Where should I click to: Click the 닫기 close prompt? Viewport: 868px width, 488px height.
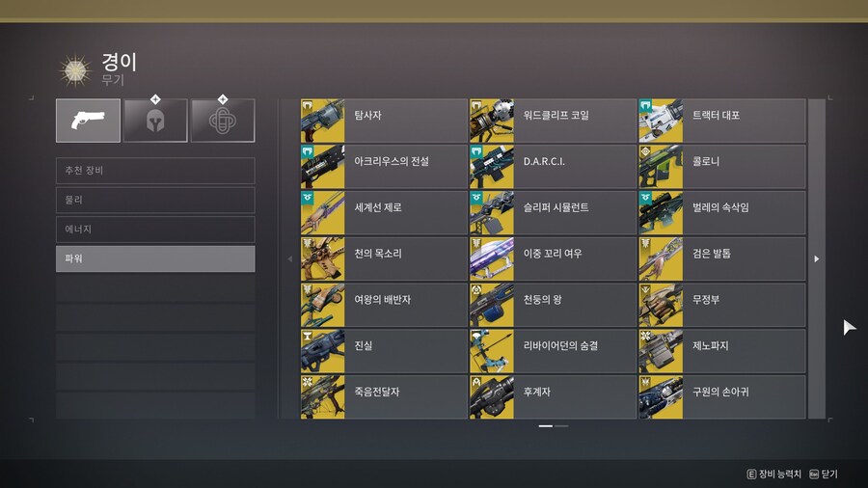click(x=824, y=474)
